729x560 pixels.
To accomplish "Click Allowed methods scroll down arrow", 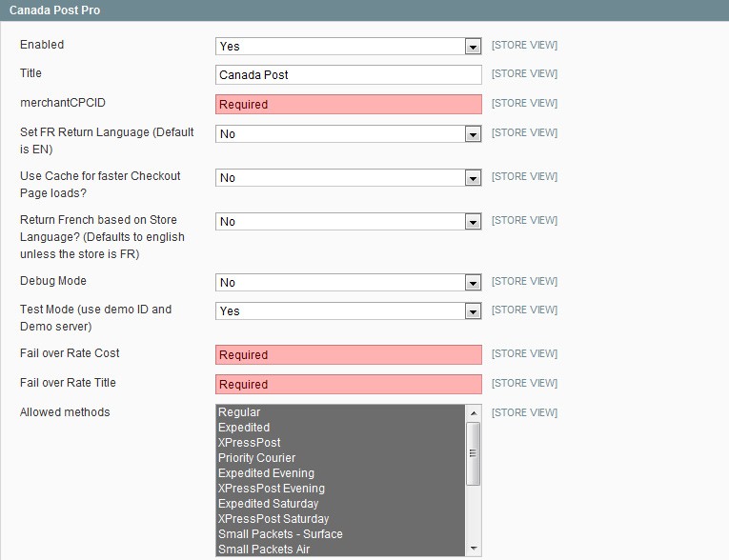I will 474,549.
